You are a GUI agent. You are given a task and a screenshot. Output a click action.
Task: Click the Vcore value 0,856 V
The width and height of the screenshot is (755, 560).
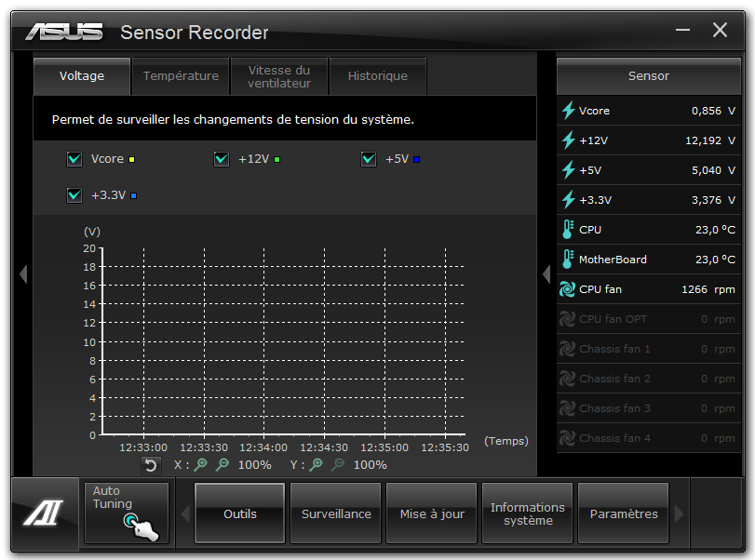714,111
